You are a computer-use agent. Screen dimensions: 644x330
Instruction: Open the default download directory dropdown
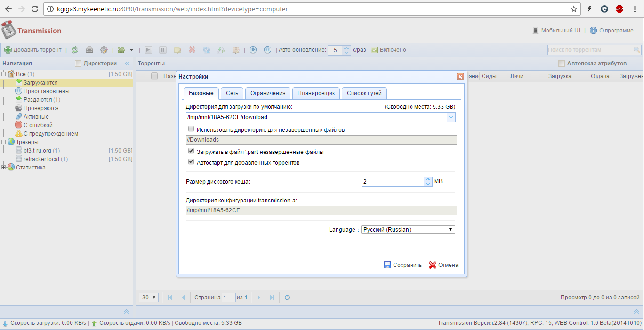click(x=451, y=117)
